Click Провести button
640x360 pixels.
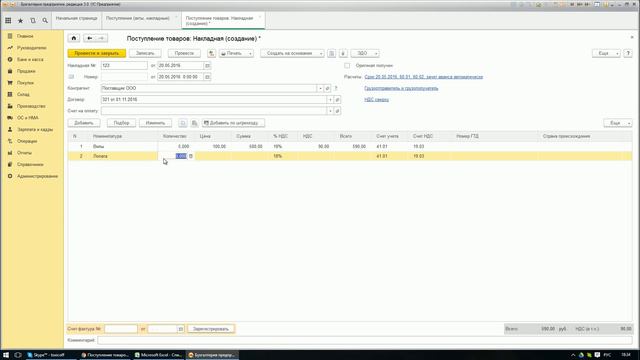click(184, 53)
